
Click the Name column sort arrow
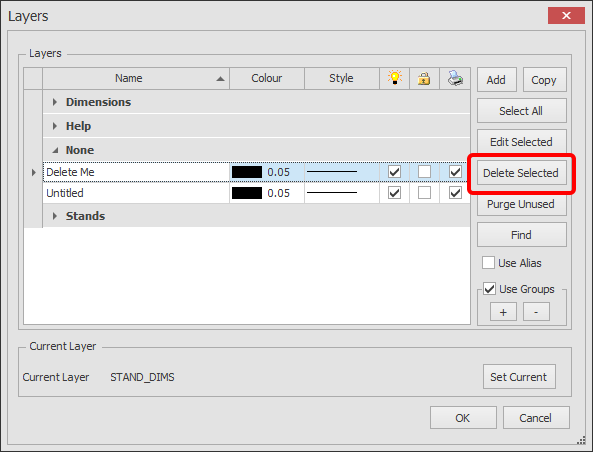220,79
